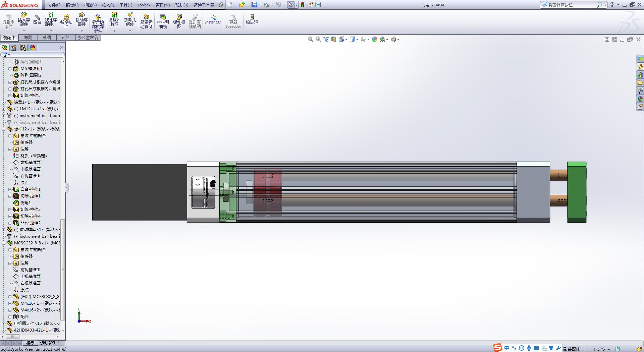
Task: Expand the M6 螺纹孔1 tree node
Action: coord(10,69)
